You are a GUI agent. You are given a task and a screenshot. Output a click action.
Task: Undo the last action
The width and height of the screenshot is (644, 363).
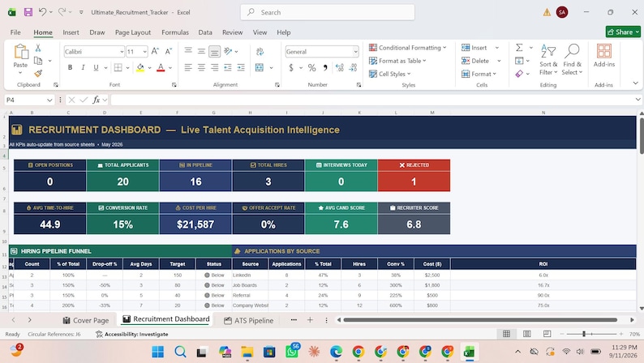tap(42, 12)
